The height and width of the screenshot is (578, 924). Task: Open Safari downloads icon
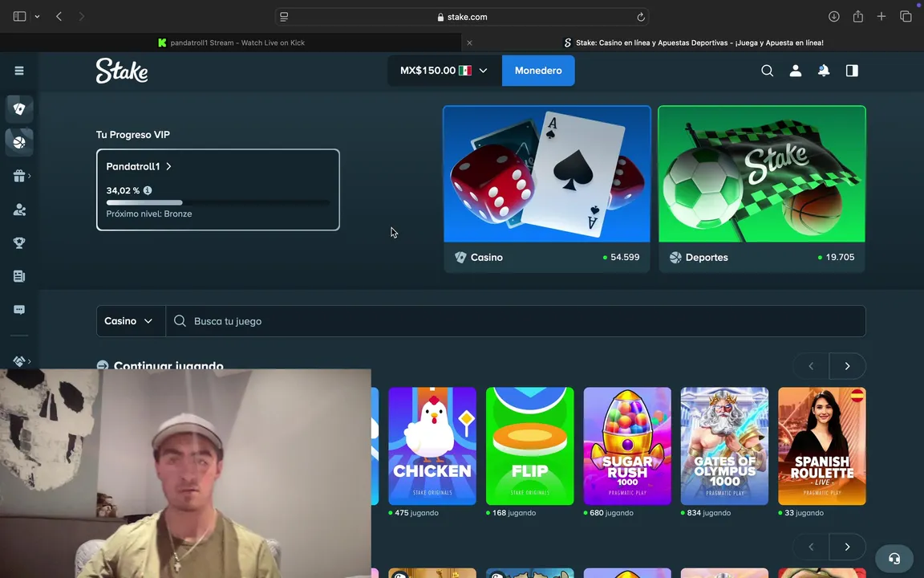[x=833, y=17]
